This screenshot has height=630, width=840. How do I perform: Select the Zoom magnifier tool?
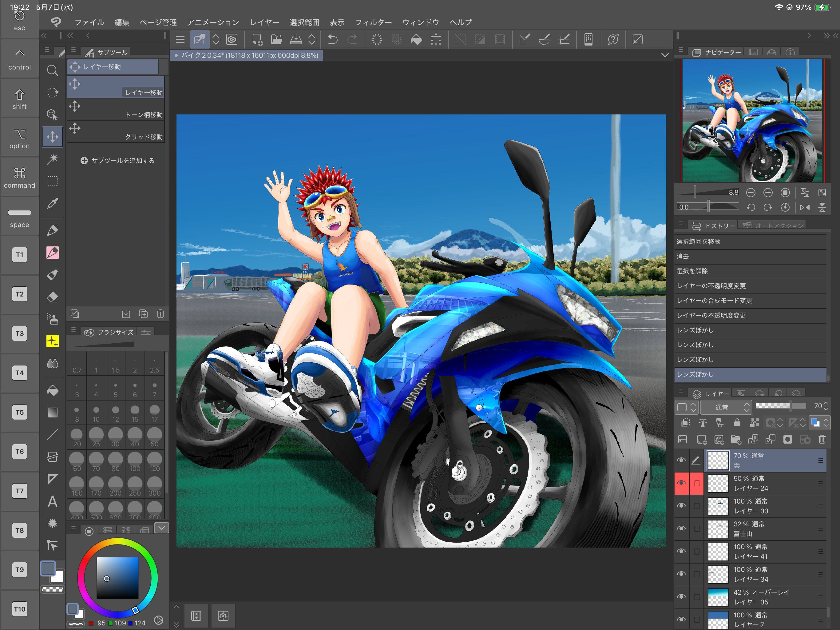(x=52, y=71)
